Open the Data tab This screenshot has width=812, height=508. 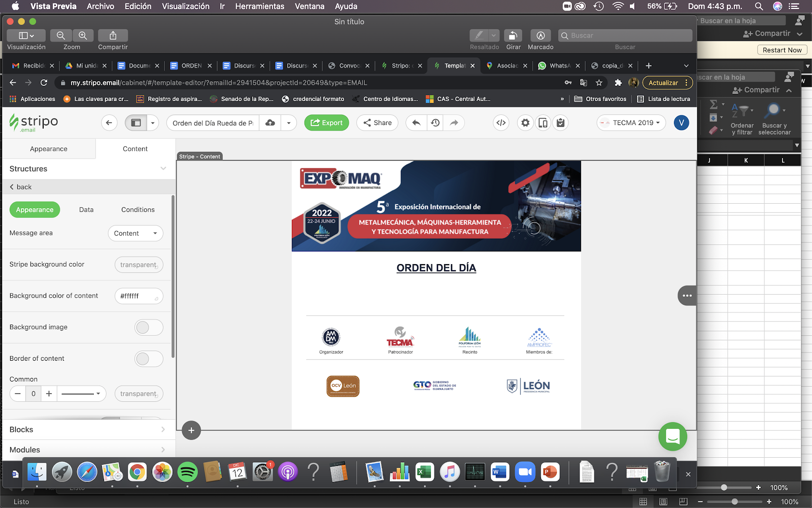(86, 209)
